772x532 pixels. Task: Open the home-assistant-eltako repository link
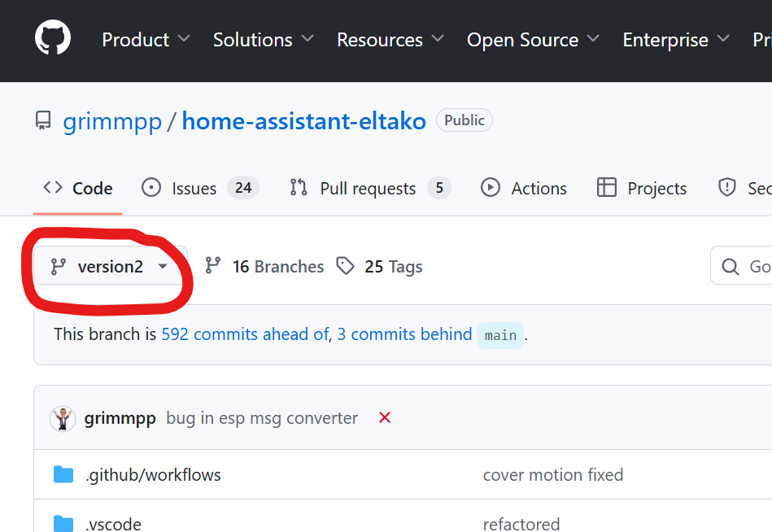(x=303, y=121)
